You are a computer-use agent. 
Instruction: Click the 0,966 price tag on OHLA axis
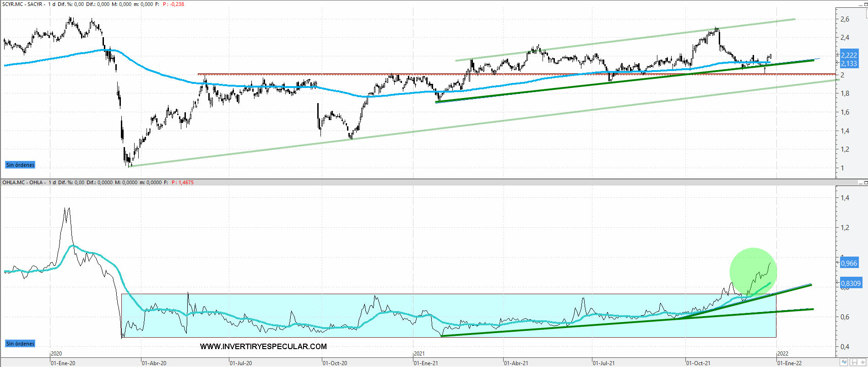[849, 263]
